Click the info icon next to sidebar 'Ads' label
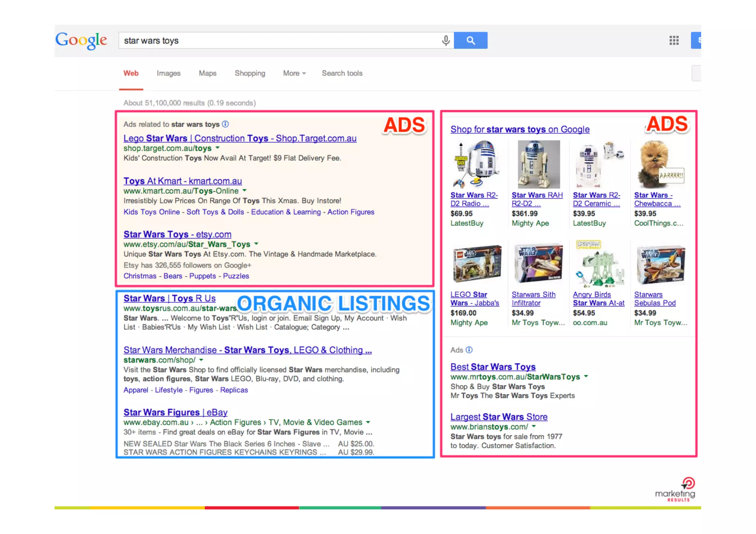Image resolution: width=756 pixels, height=534 pixels. [469, 349]
